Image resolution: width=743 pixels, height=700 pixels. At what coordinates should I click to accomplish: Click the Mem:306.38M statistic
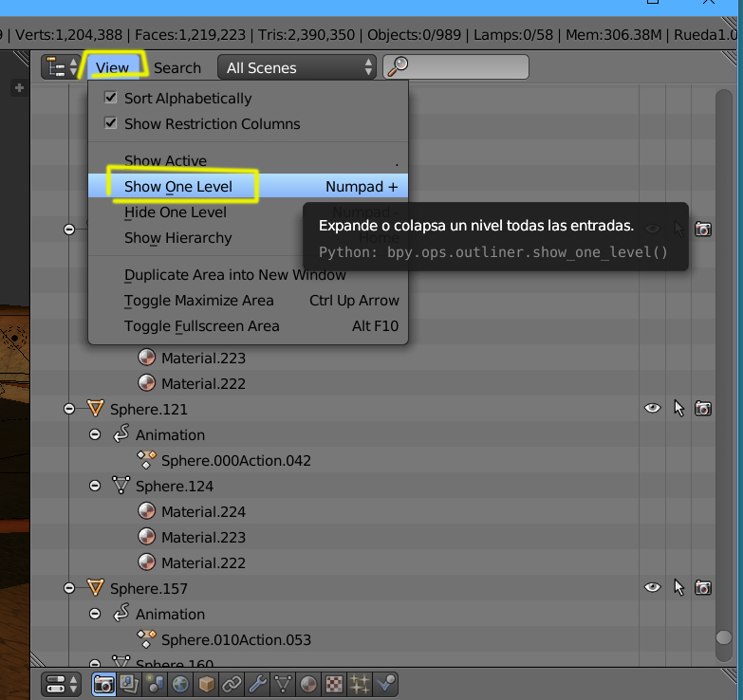point(614,34)
